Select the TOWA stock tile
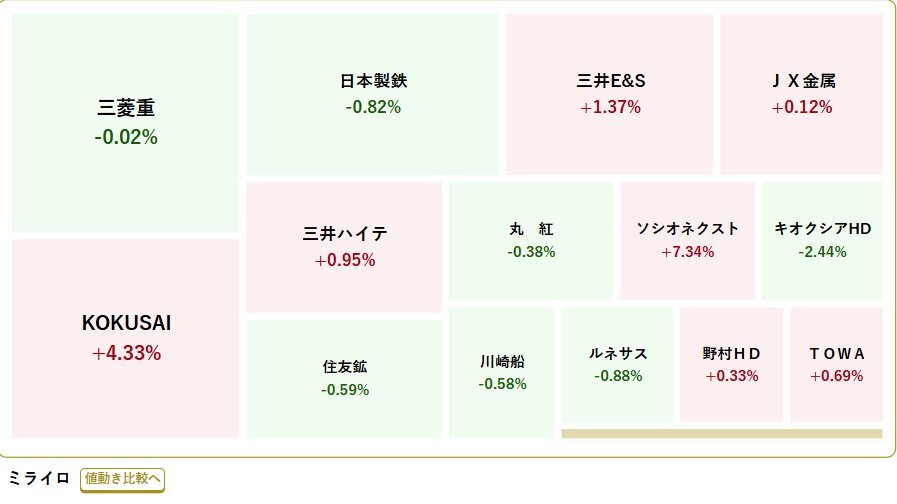This screenshot has height=504, width=897. (x=836, y=364)
